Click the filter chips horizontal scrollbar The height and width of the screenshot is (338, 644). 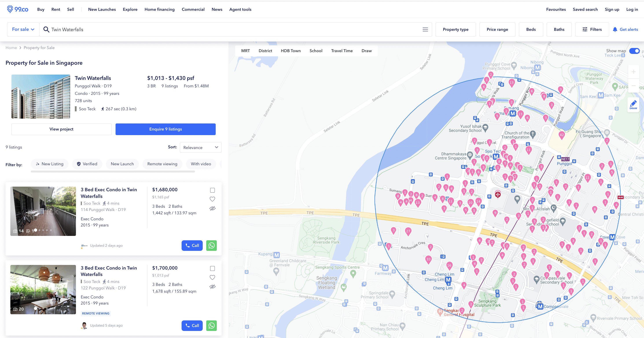[x=113, y=171]
